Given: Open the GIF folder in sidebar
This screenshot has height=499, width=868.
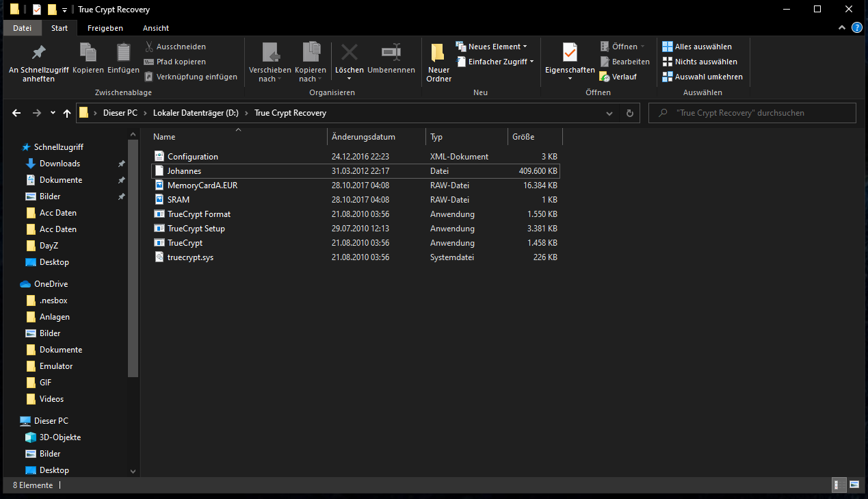Looking at the screenshot, I should click(45, 383).
